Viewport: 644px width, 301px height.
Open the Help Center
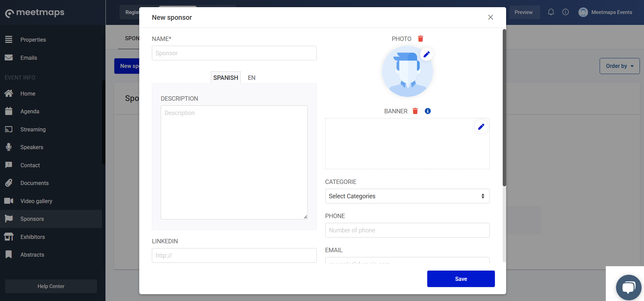coord(51,286)
